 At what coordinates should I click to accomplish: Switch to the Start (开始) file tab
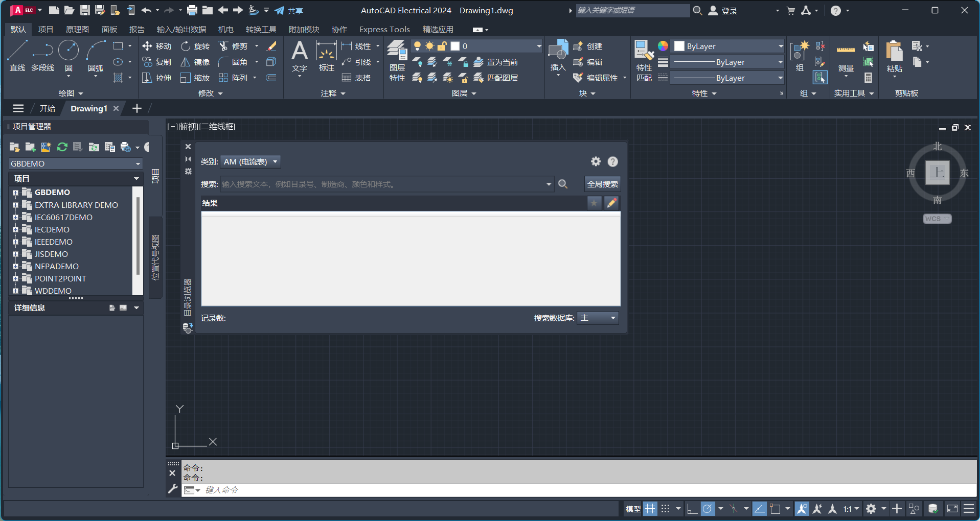(x=48, y=109)
